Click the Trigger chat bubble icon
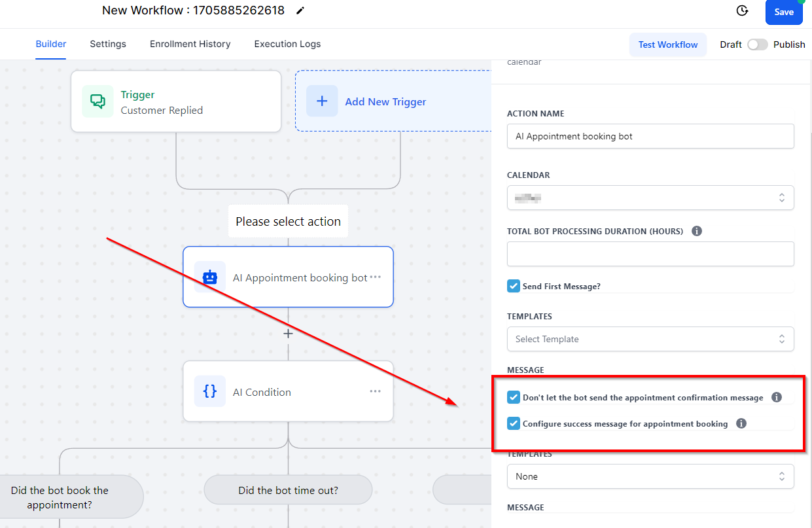Screen dimensions: 812x528 click(97, 102)
